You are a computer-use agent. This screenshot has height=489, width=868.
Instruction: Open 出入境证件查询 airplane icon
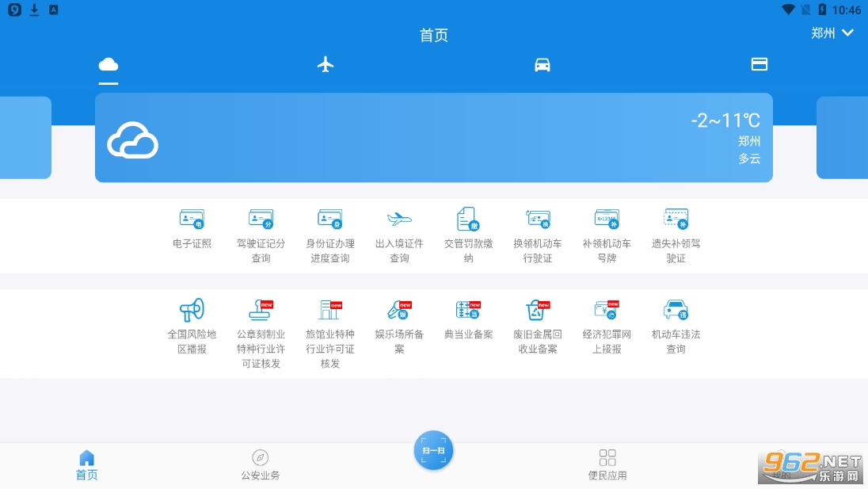click(399, 220)
